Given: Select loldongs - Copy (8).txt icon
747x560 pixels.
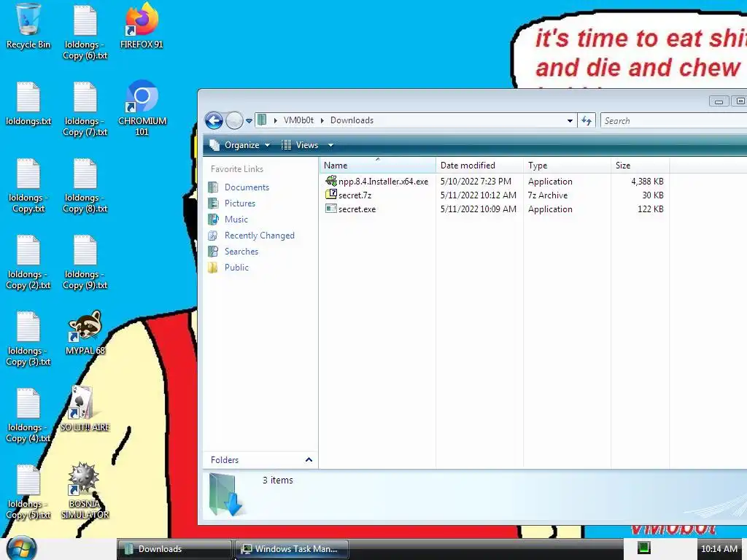Looking at the screenshot, I should pyautogui.click(x=85, y=186).
